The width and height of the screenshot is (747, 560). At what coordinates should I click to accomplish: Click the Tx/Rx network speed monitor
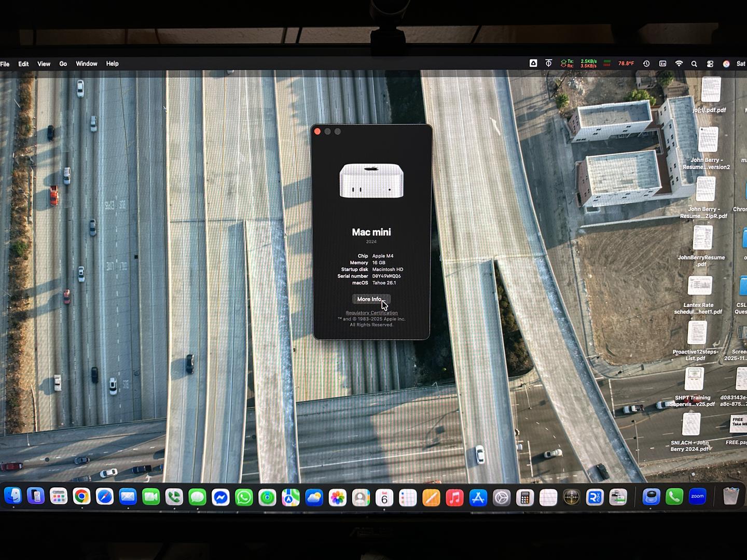579,64
